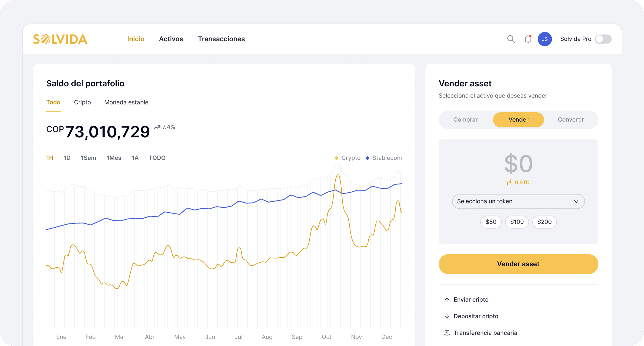Click the Enviar cripto arrow icon
The height and width of the screenshot is (346, 644).
point(447,300)
